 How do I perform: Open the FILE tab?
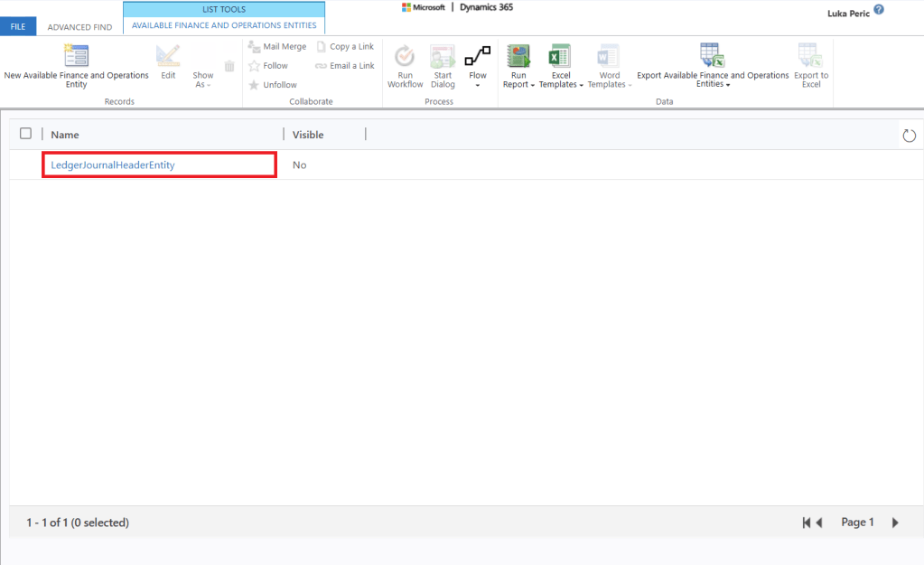click(18, 26)
